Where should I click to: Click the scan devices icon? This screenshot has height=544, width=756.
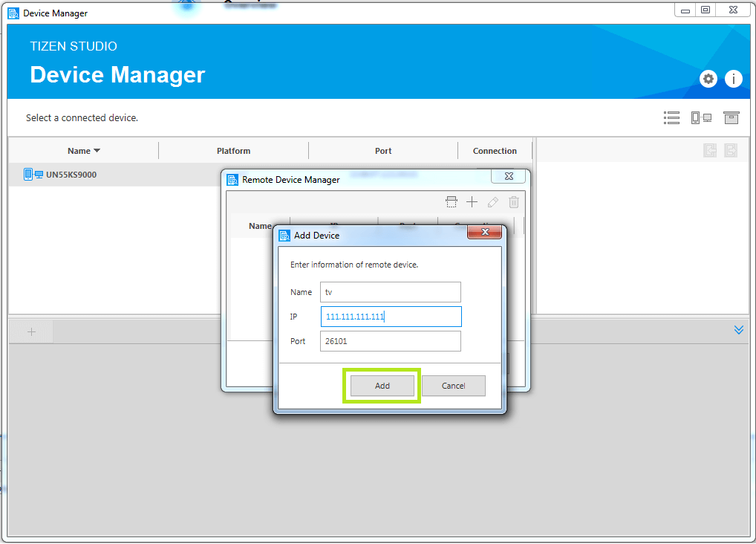pos(451,201)
